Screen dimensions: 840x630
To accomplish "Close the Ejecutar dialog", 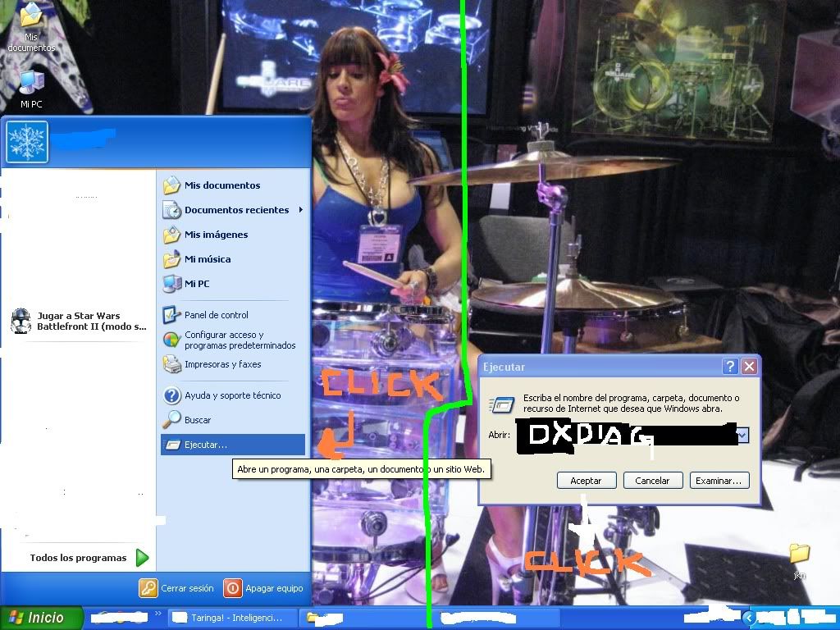I will (x=749, y=367).
